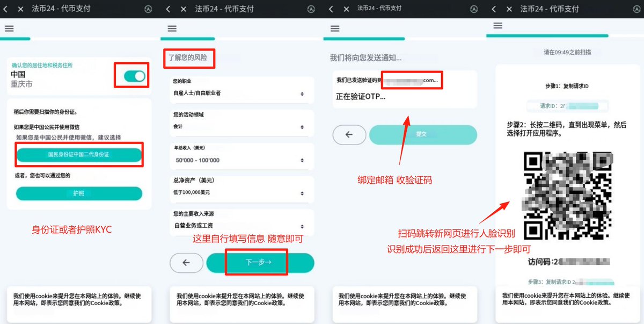Image resolution: width=644 pixels, height=324 pixels.
Task: Open the 您的活动领域 dropdown showing 会计
Action: [x=241, y=123]
